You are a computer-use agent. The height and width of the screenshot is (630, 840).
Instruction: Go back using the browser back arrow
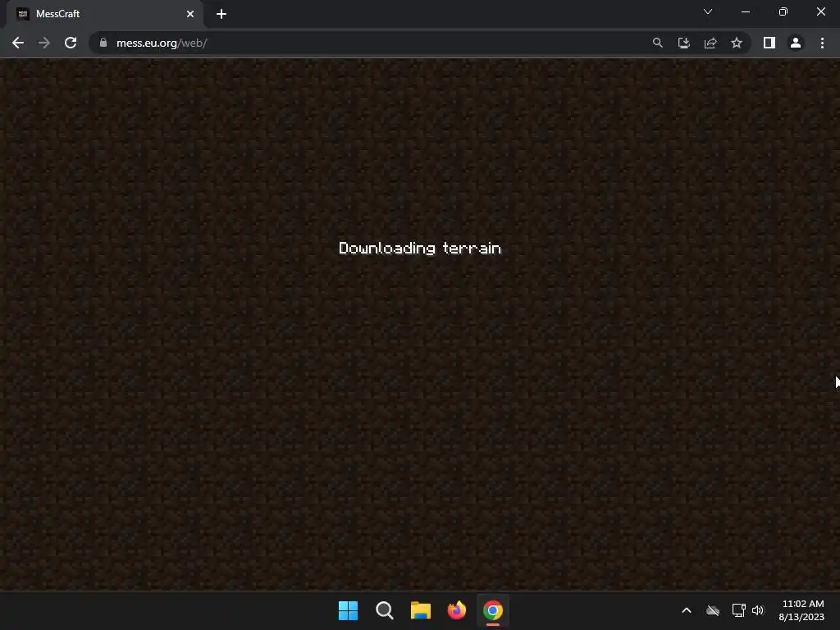(18, 43)
